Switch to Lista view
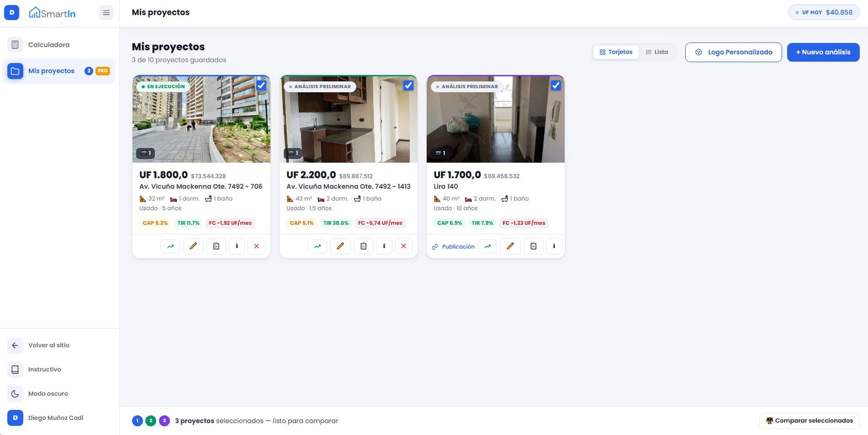 tap(657, 52)
